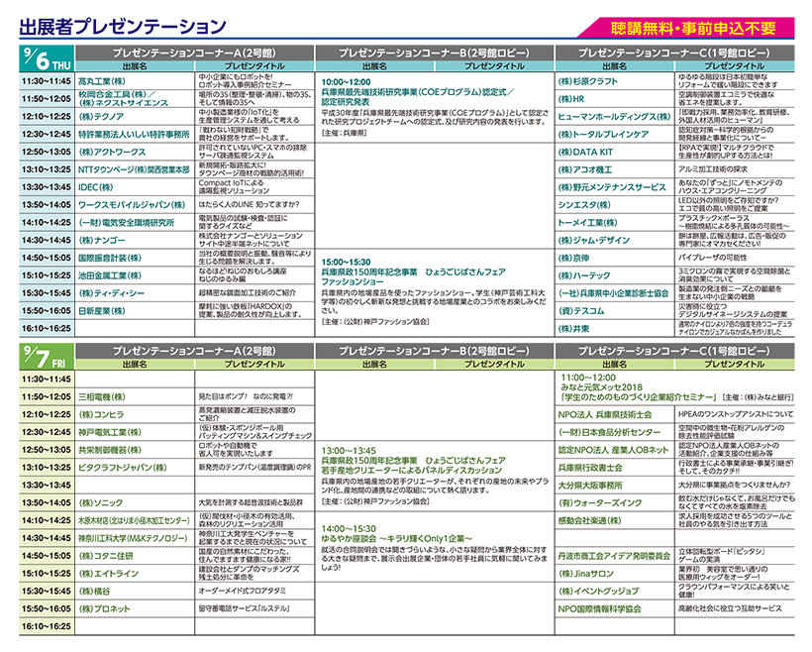
Task: Select (一財)電気安全環境研究所
Action: 126,222
